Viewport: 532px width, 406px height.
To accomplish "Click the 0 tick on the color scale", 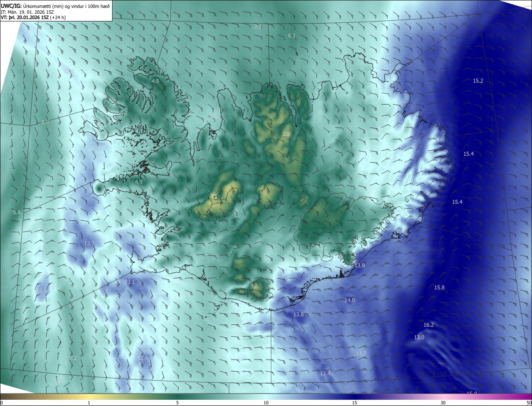I will coord(1,403).
